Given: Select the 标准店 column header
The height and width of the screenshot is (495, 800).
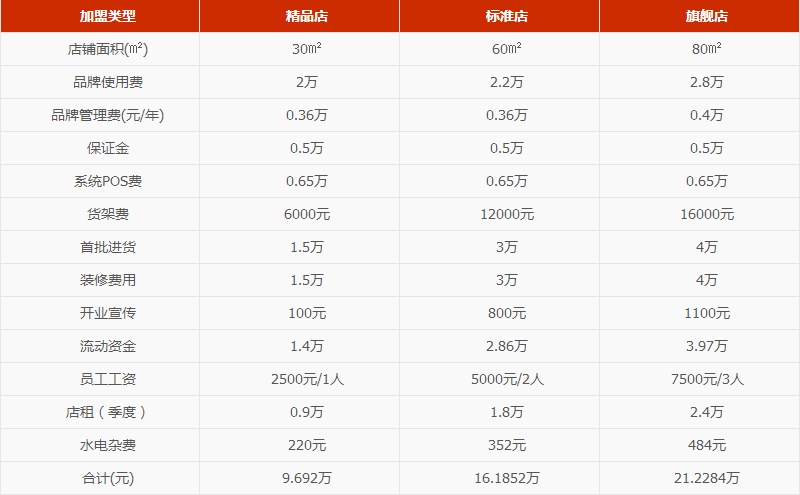Looking at the screenshot, I should [x=507, y=16].
